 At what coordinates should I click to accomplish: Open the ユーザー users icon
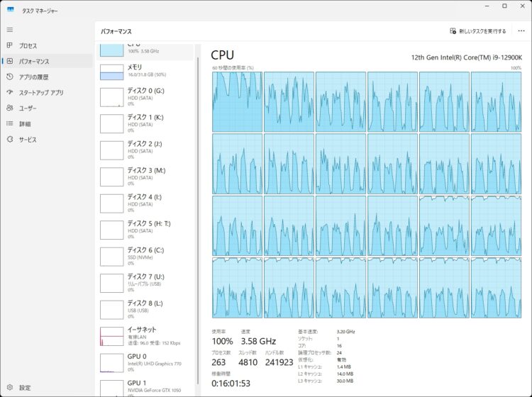pos(10,108)
